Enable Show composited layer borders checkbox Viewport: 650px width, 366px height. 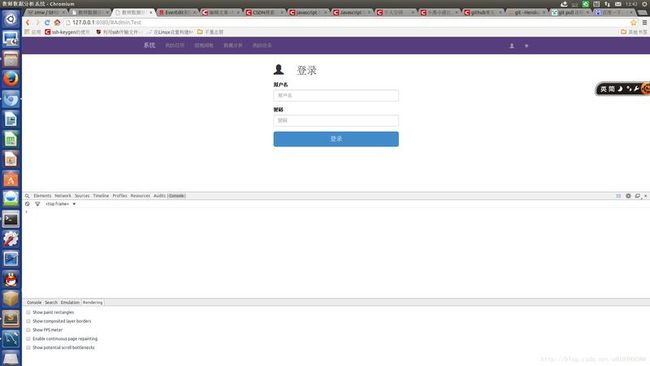(28, 321)
